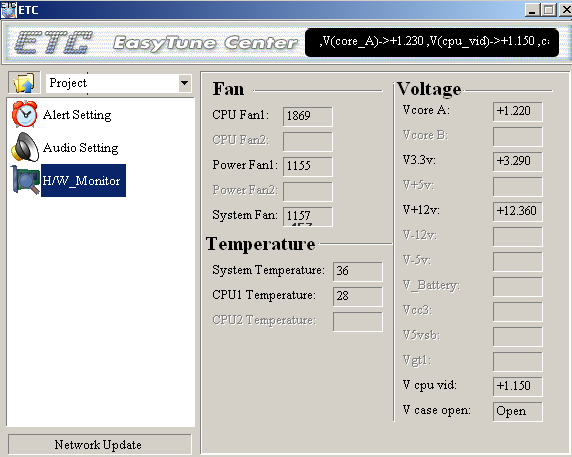The height and width of the screenshot is (457, 572).
Task: Click the Vcore A voltage field
Action: click(518, 111)
